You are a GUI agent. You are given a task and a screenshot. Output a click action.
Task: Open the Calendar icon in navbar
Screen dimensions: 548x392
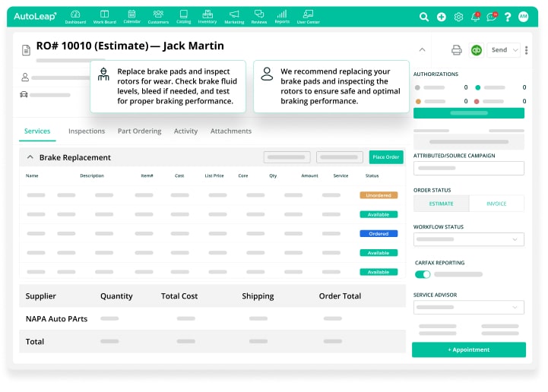(131, 16)
